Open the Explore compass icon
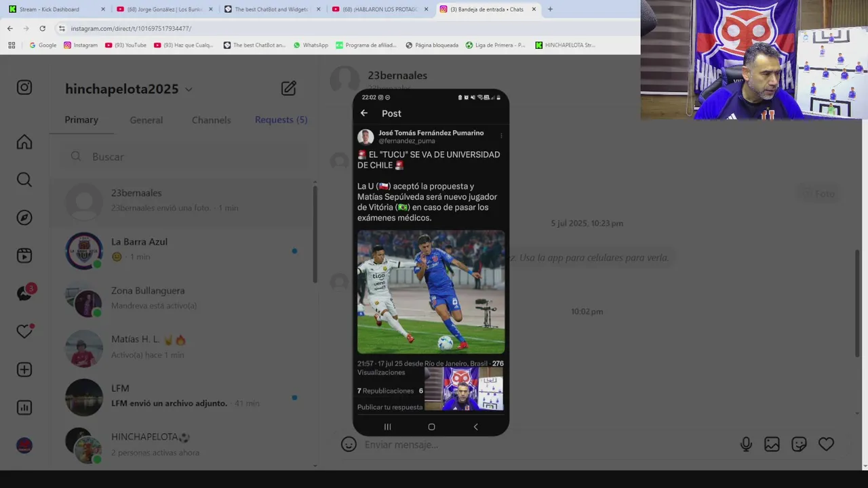 click(x=24, y=218)
